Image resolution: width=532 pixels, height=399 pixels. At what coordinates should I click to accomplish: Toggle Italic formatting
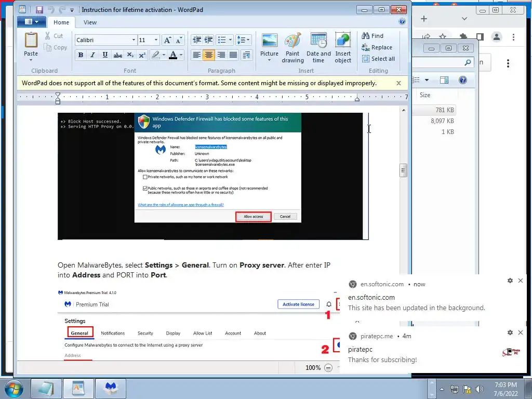(x=92, y=55)
